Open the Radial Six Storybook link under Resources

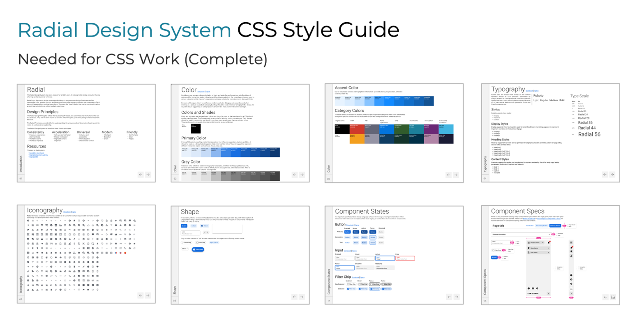(36, 153)
